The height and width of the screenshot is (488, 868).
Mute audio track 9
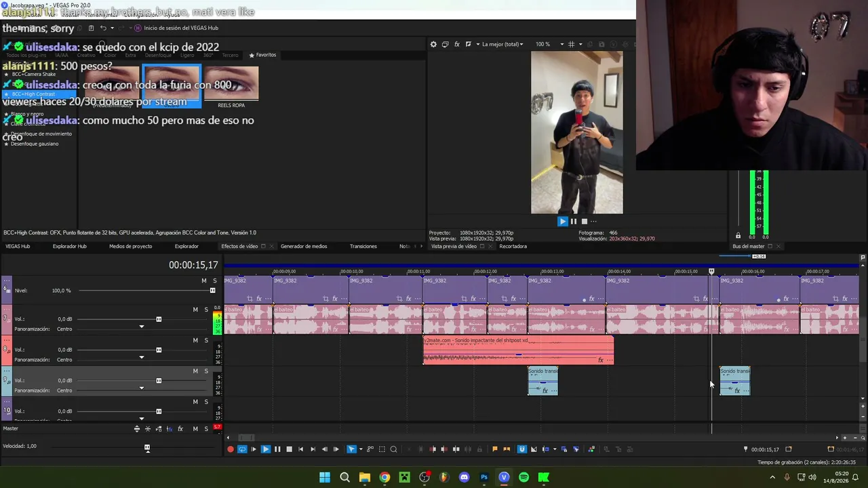coord(195,371)
